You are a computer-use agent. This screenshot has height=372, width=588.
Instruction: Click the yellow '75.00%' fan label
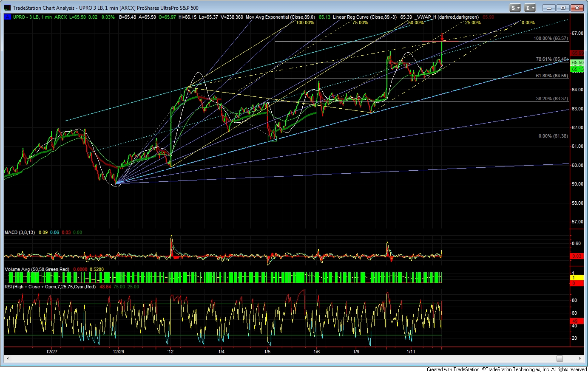[x=360, y=23]
